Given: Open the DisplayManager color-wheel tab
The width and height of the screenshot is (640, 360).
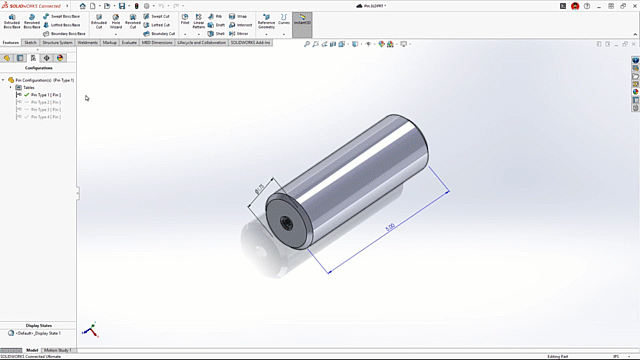Looking at the screenshot, I should (60, 58).
